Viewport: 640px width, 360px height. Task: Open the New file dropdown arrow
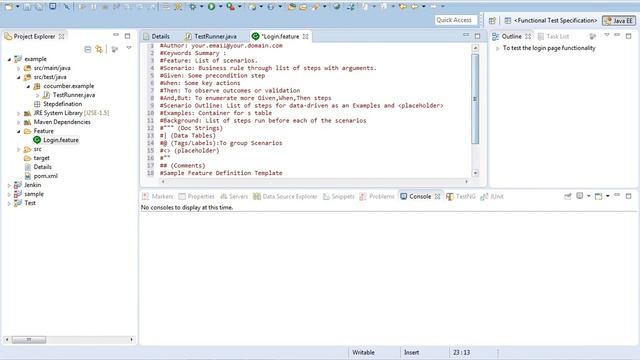tap(18, 7)
